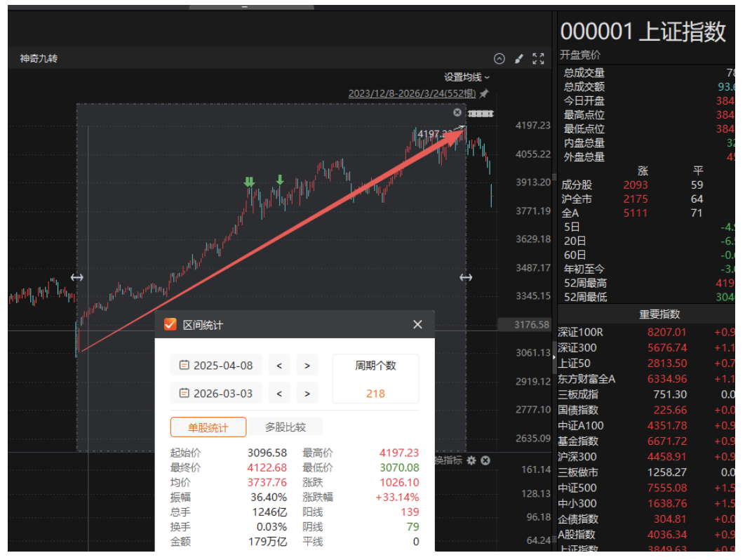Click the pin icon next to the date range
Screen dimensions: 745x560
(x=484, y=94)
